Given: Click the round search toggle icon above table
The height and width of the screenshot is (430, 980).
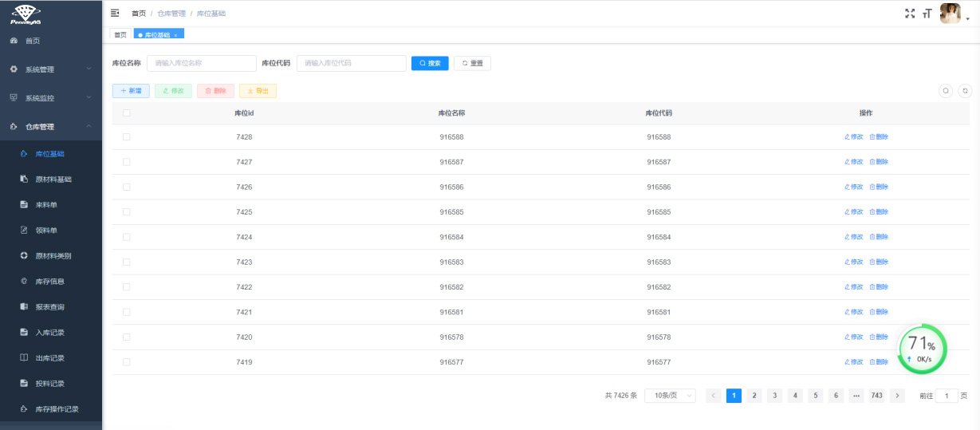Looking at the screenshot, I should coord(946,91).
